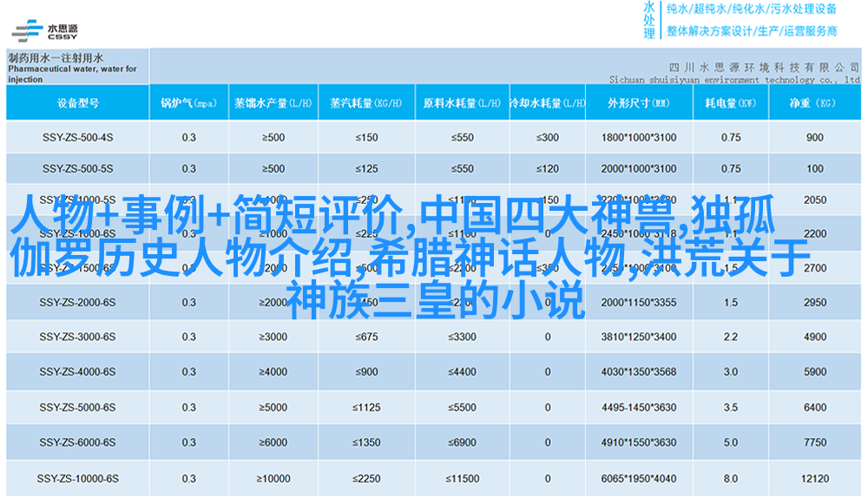Image resolution: width=868 pixels, height=504 pixels.
Task: Click the ≤6900 raw water consumption value
Action: [x=463, y=442]
